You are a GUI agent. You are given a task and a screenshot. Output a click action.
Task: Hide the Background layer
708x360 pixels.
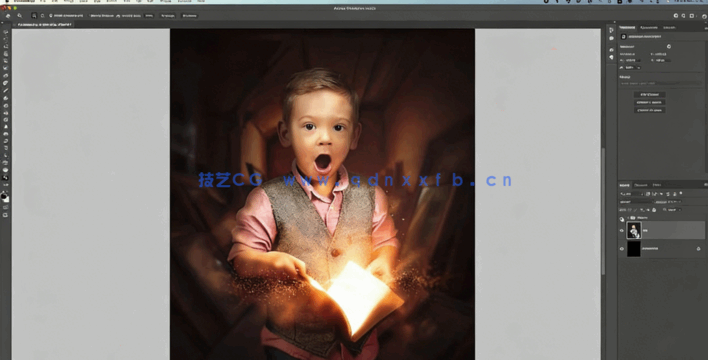pyautogui.click(x=622, y=248)
